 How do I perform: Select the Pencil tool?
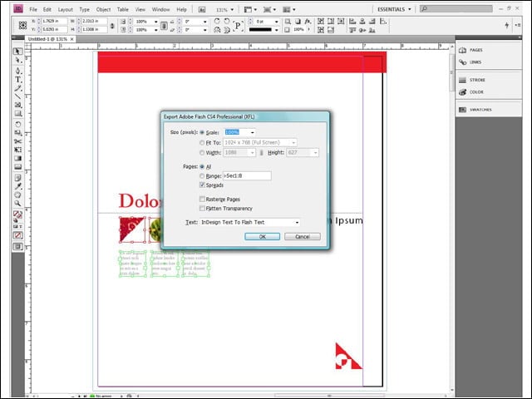(x=17, y=88)
